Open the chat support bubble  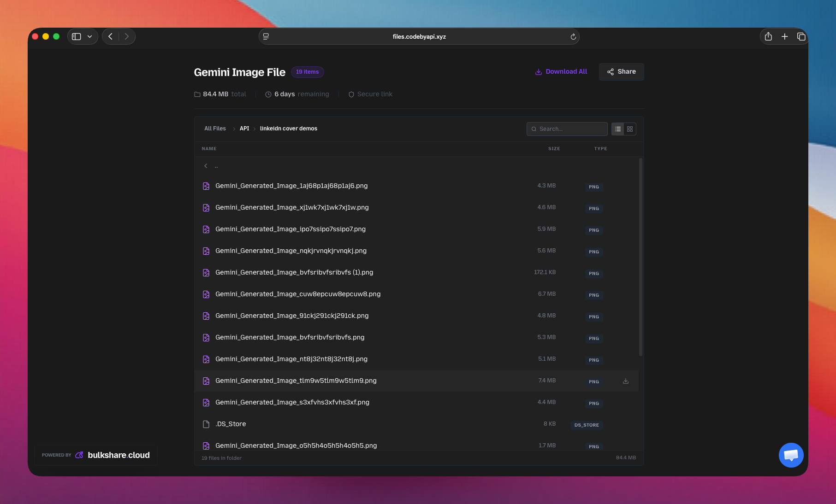791,455
